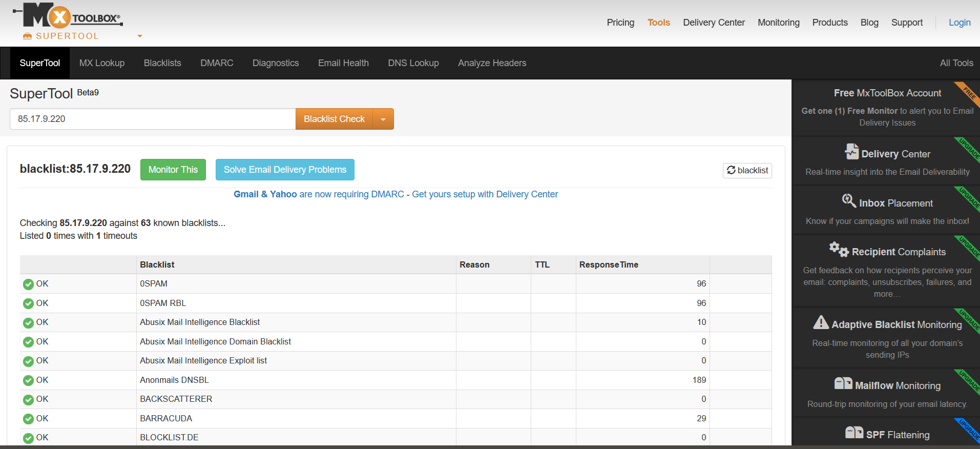Expand the Blacklist Check dropdown arrow
980x449 pixels.
pyautogui.click(x=383, y=119)
